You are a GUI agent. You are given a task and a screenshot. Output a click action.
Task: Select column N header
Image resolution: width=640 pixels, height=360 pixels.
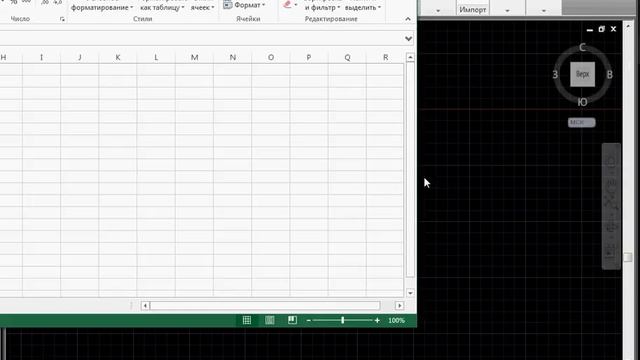(x=233, y=58)
